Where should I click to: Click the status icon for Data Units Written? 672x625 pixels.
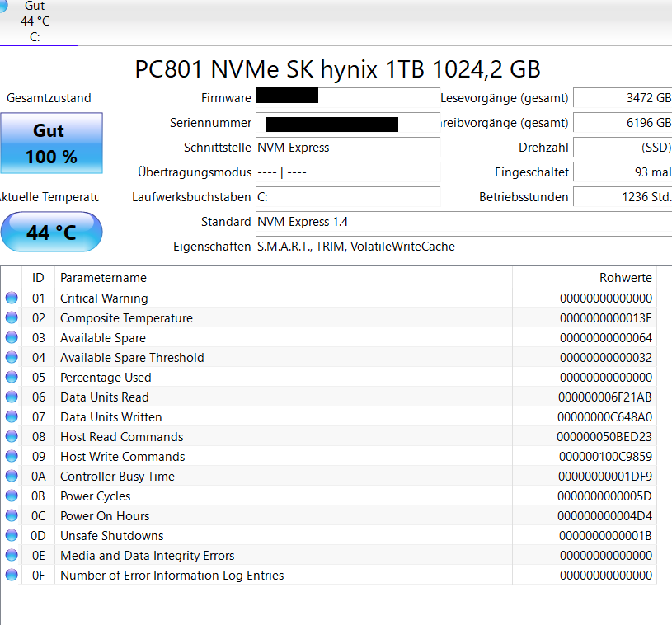pos(12,416)
